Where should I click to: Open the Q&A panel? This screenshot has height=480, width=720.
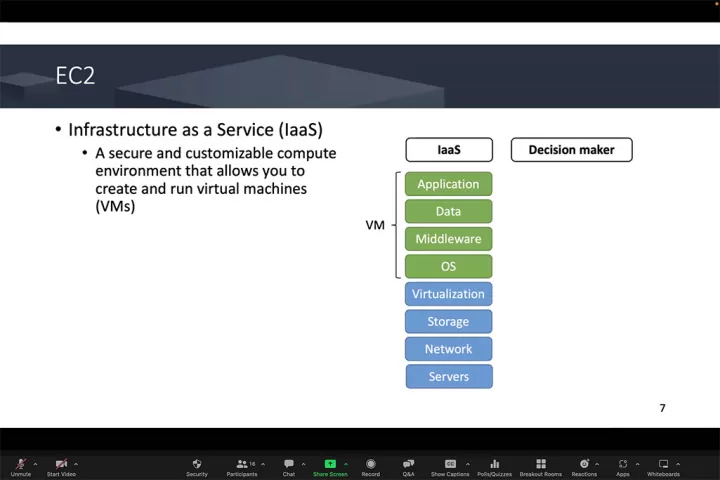408,467
